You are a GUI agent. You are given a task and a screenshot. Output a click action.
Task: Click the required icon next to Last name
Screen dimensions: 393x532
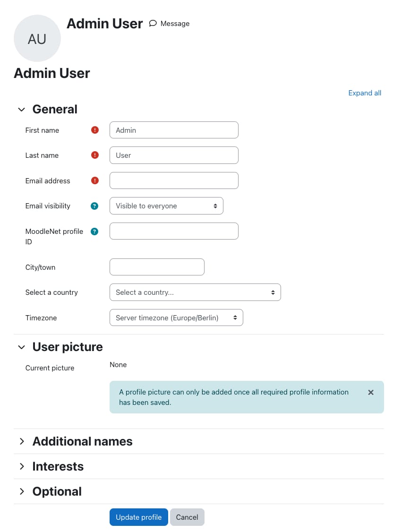coord(94,155)
